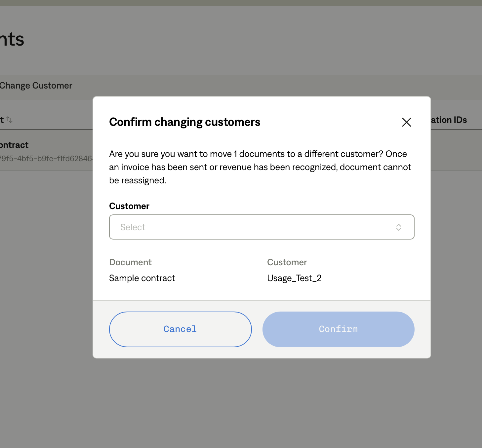This screenshot has height=448, width=482.
Task: Click the Usage_Test_2 customer value
Action: click(x=294, y=278)
